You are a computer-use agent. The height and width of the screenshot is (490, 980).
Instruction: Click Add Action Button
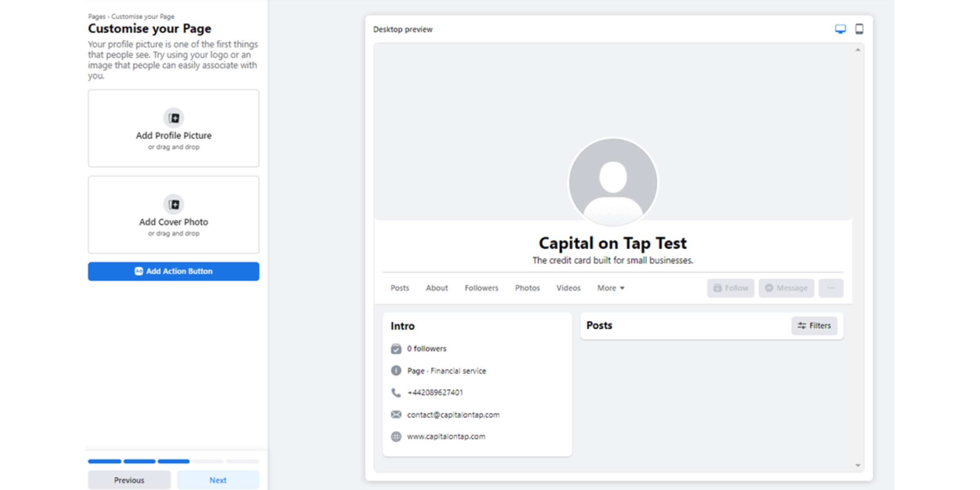(x=174, y=272)
